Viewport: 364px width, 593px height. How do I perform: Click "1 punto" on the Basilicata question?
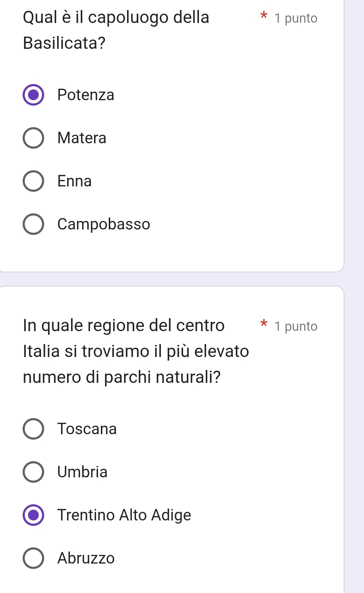(x=296, y=18)
